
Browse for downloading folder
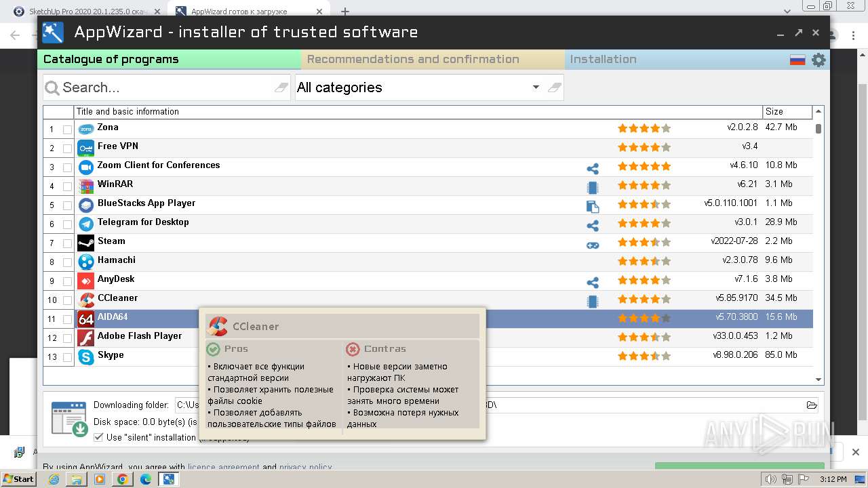pos(812,405)
